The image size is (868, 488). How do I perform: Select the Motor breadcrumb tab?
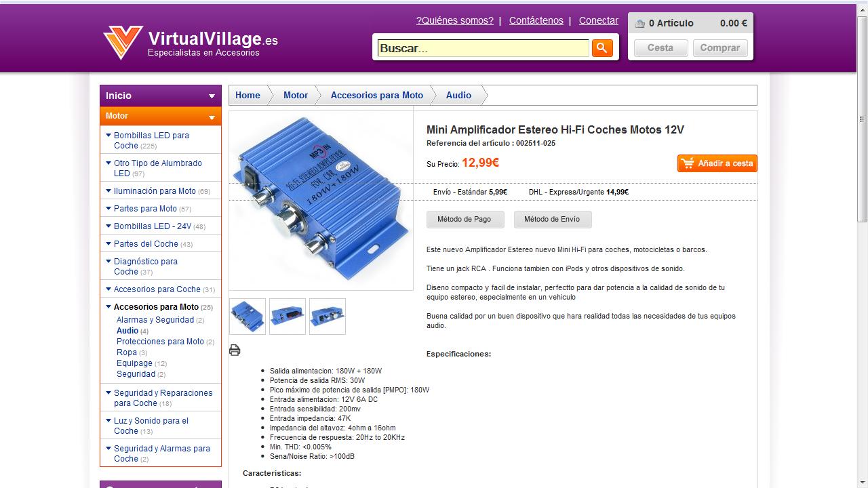296,96
